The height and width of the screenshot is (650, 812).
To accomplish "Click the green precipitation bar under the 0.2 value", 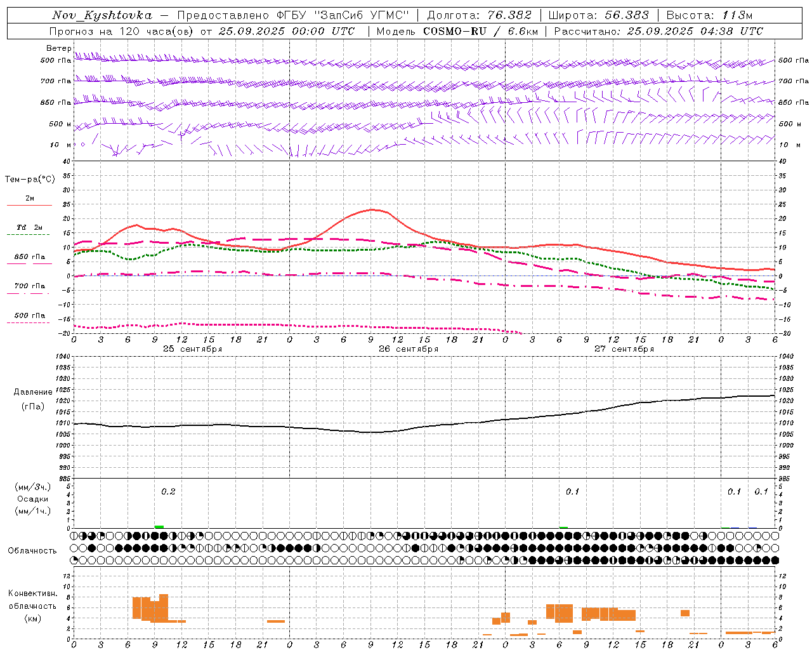I will (159, 527).
